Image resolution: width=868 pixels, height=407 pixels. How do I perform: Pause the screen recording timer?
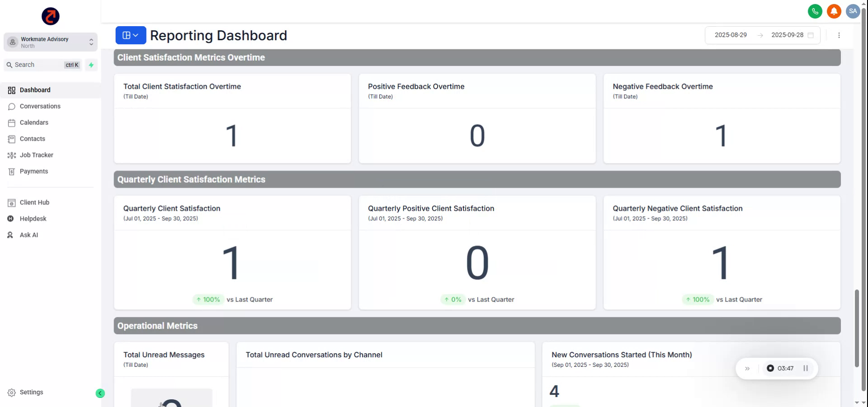coord(805,368)
